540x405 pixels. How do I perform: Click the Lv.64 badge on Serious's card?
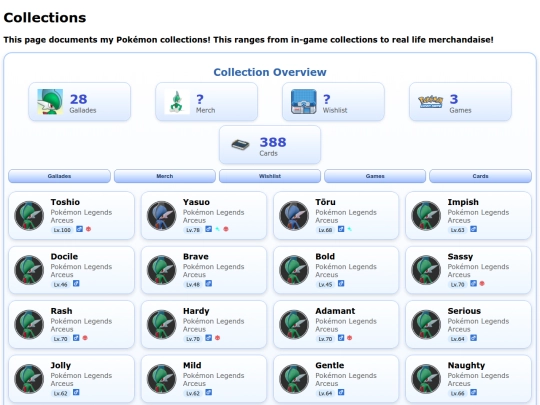457,339
